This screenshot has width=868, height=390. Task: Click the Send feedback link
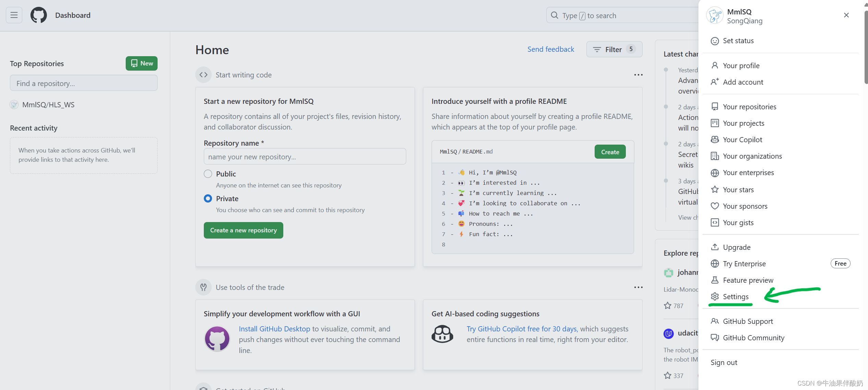pos(550,49)
